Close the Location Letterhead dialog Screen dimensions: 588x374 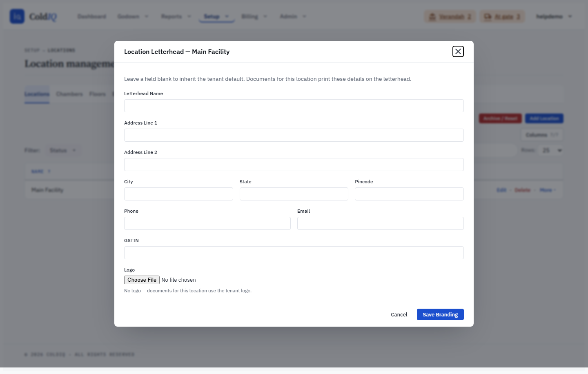(458, 51)
